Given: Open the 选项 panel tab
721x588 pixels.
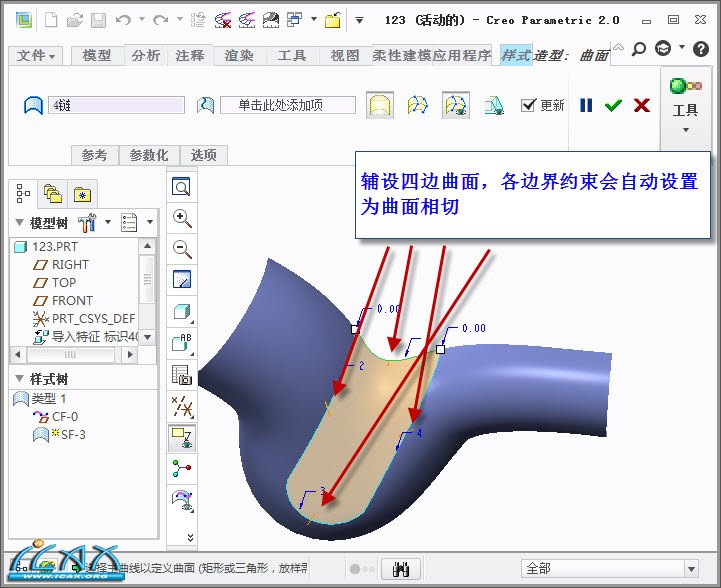Looking at the screenshot, I should (204, 155).
